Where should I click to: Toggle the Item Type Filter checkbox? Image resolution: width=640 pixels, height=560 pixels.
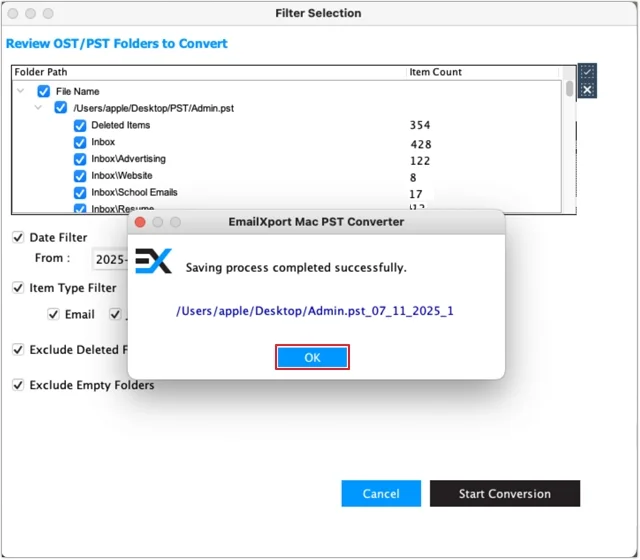18,288
